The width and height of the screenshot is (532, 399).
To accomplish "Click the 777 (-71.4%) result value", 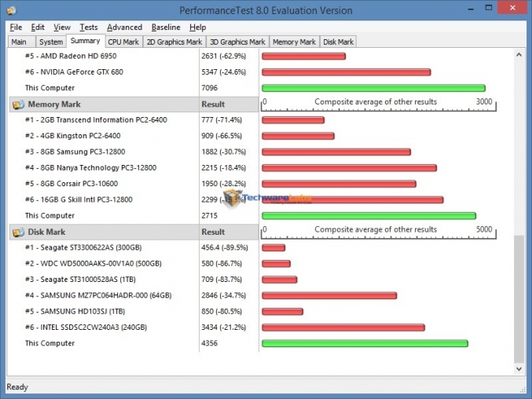I will pos(222,120).
